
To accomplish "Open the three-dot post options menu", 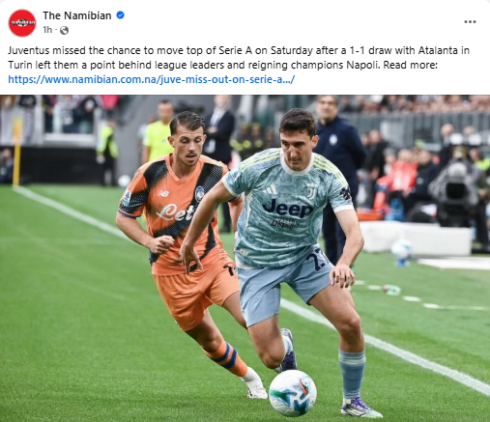I will [470, 22].
